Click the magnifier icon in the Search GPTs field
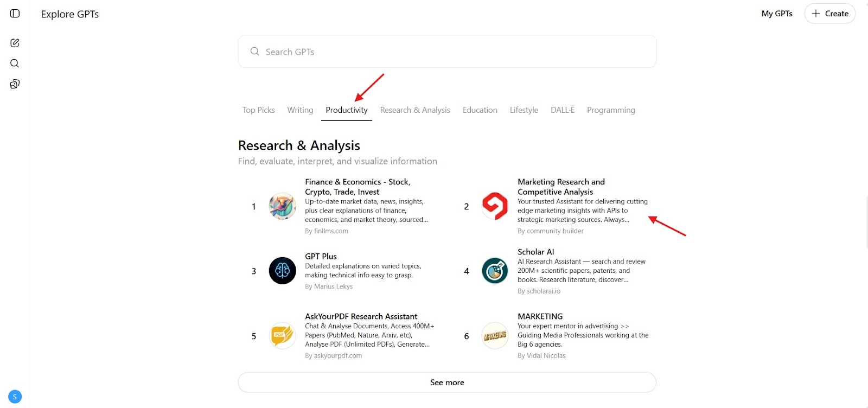The width and height of the screenshot is (868, 408). point(254,52)
